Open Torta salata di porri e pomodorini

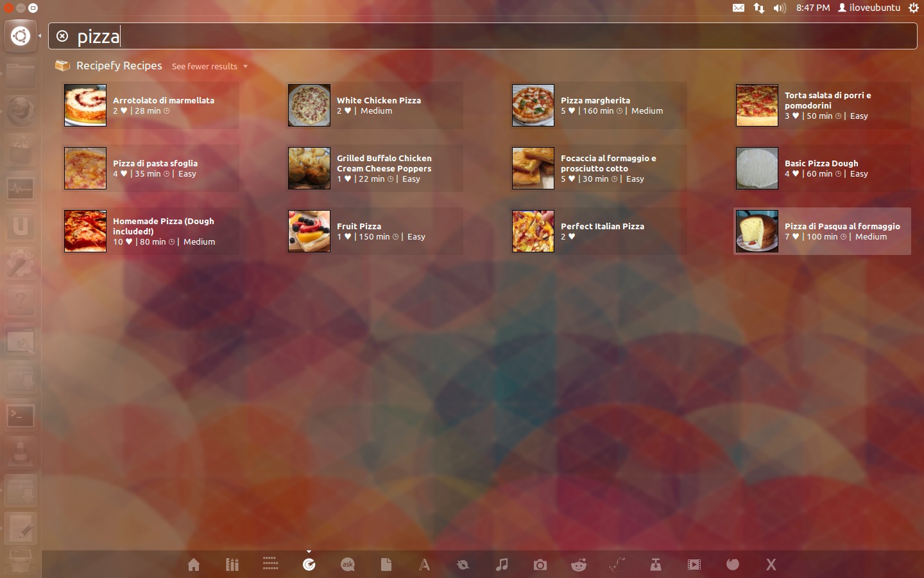(823, 105)
